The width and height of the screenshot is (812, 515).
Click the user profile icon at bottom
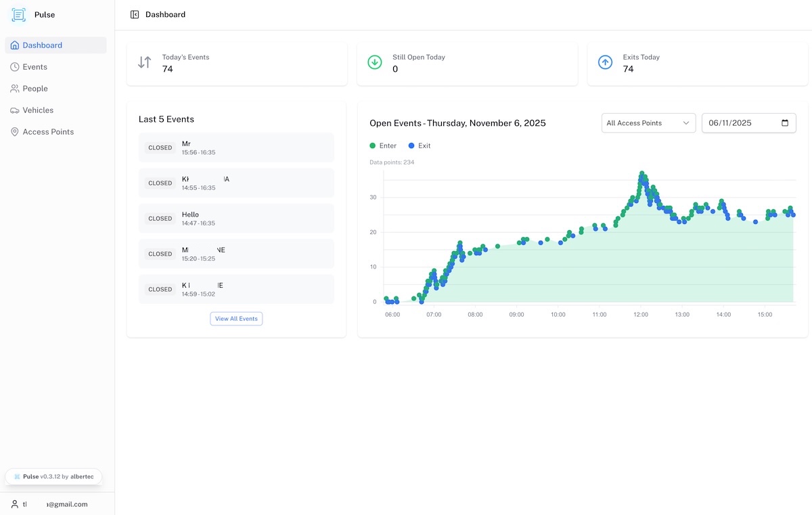14,504
